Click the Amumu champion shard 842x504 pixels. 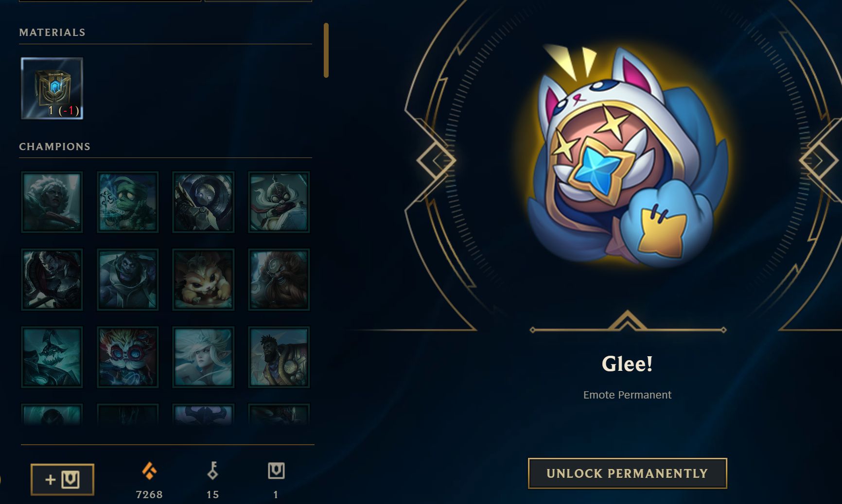(127, 202)
